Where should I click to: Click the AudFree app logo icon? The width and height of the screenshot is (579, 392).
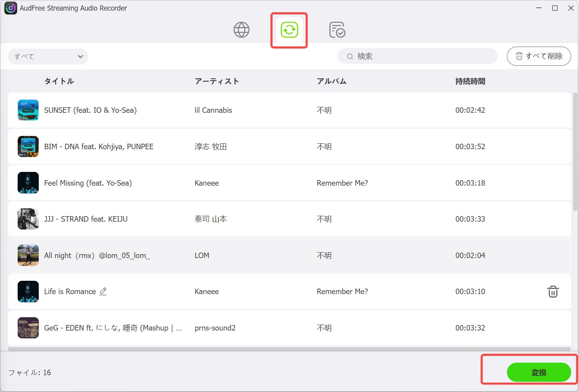(11, 8)
